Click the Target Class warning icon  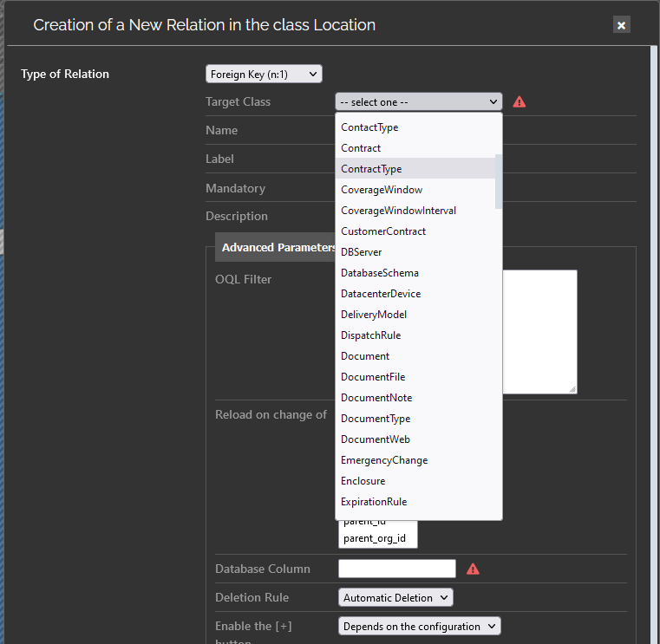coord(520,101)
